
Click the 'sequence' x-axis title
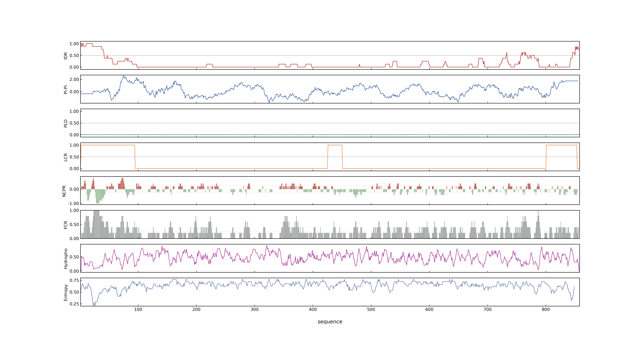[x=330, y=322]
